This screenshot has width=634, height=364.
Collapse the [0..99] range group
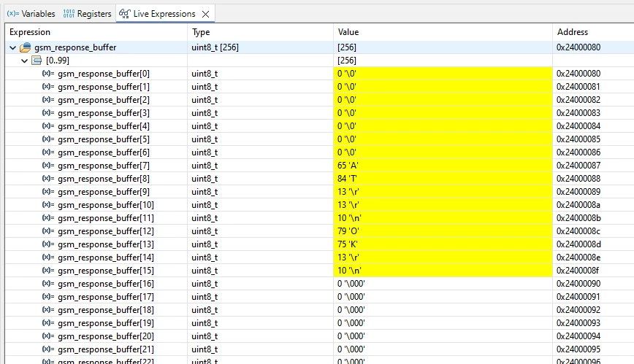pos(24,61)
